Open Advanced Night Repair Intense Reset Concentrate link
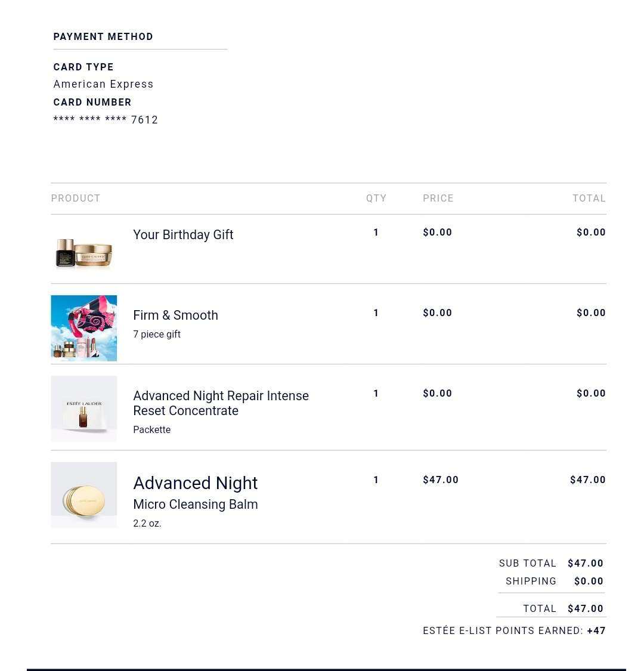Screen dimensions: 644x671 tap(221, 403)
